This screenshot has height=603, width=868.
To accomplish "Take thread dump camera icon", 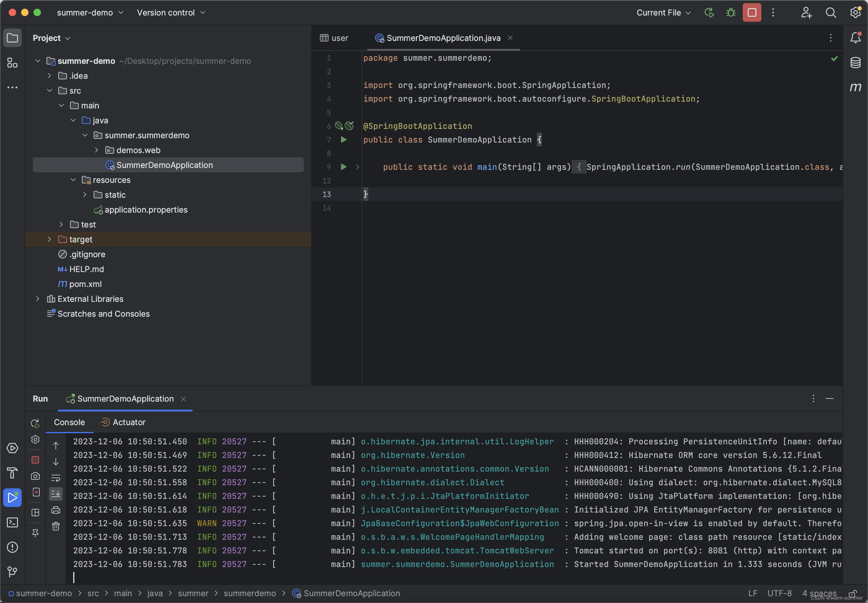I will [35, 476].
